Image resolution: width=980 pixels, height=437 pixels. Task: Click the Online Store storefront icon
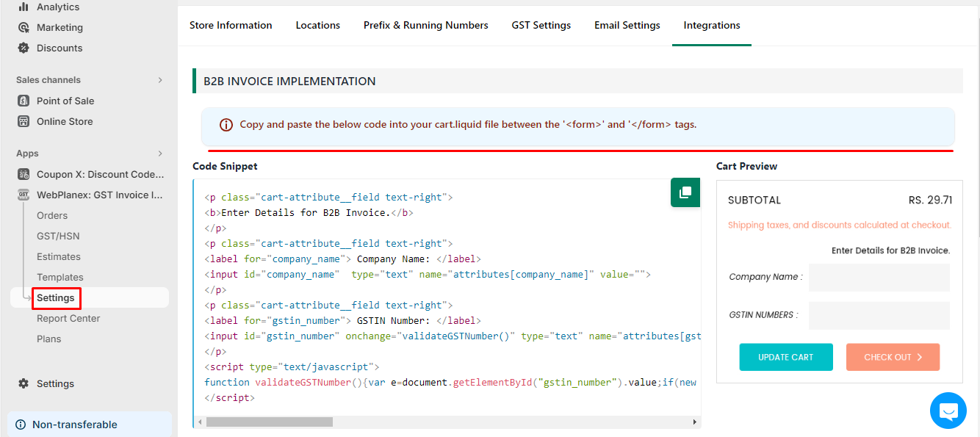(x=24, y=121)
